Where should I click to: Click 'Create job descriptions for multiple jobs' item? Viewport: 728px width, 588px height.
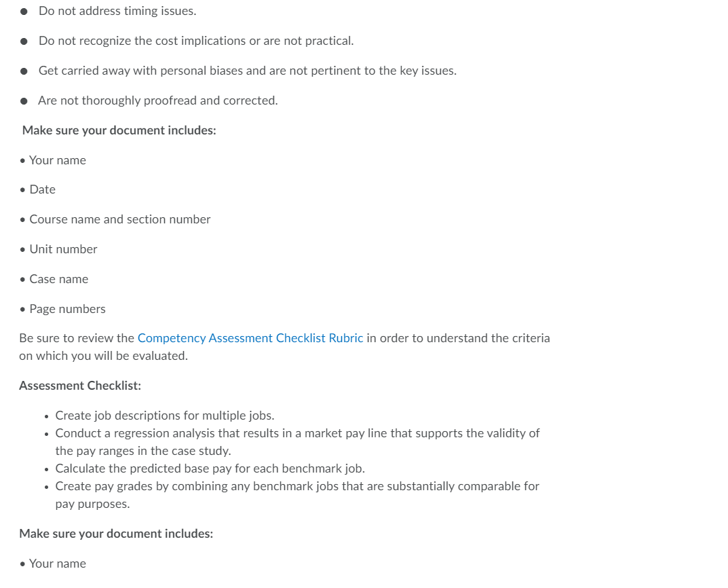point(164,416)
